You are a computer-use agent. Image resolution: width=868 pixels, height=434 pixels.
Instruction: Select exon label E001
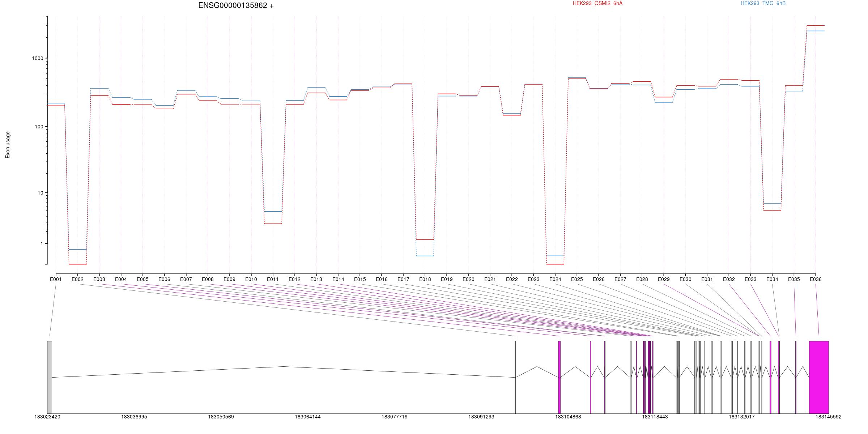[x=56, y=279]
